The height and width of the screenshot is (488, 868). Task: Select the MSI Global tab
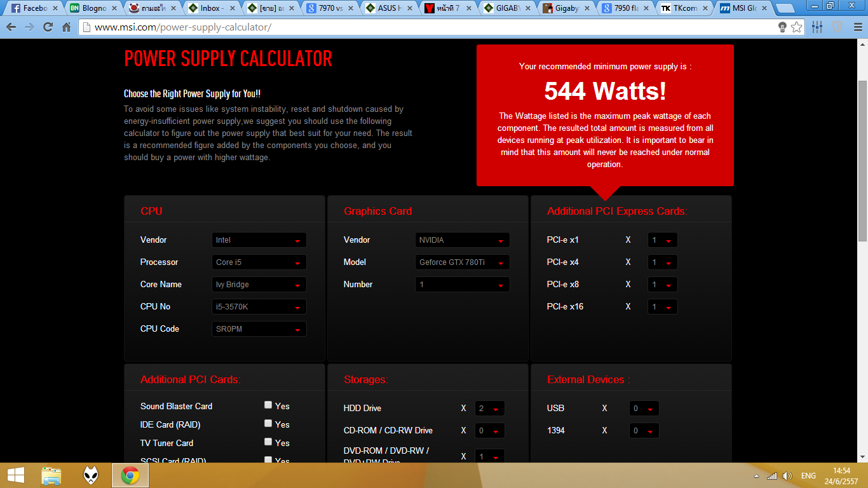click(x=743, y=8)
